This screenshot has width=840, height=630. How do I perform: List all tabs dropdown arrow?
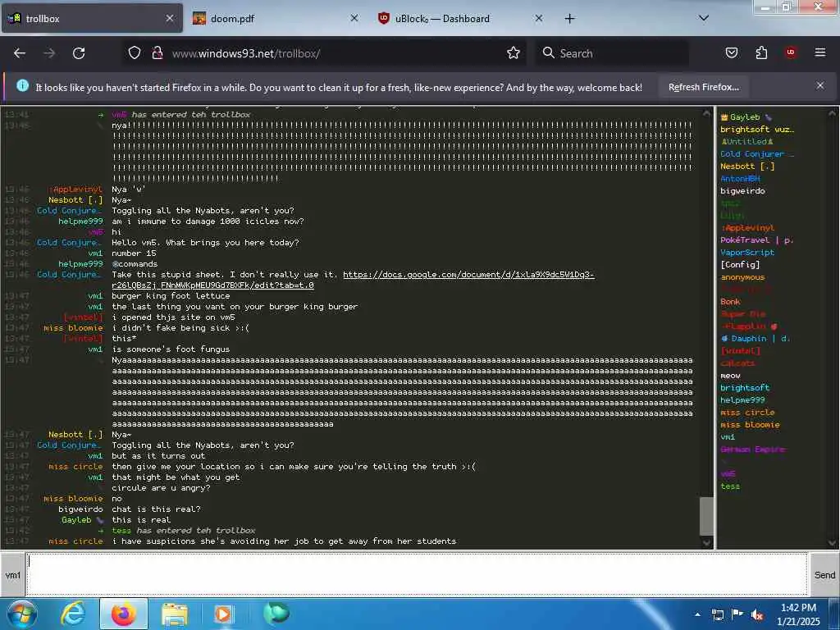click(704, 18)
